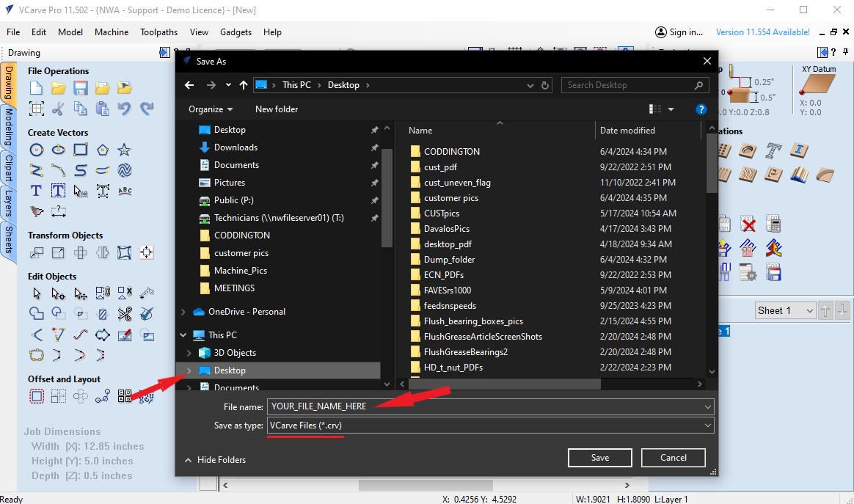Select the Text on Curve ABC tool
Viewport: 854px width, 504px height.
pos(125,191)
